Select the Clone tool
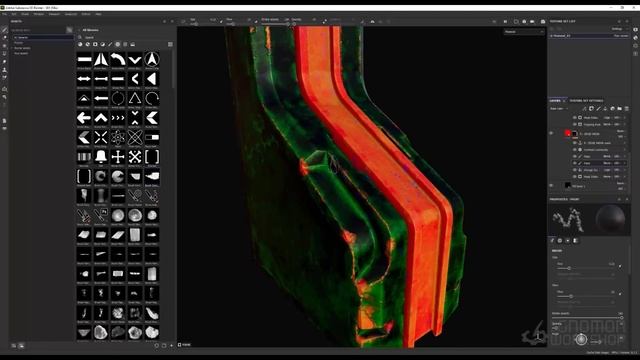Image resolution: width=640 pixels, height=360 pixels. click(x=4, y=70)
